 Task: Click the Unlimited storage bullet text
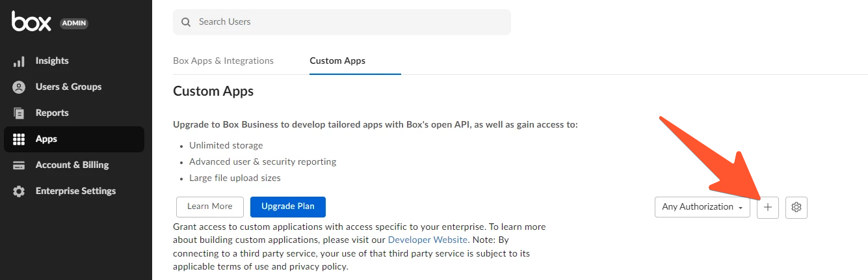(226, 145)
